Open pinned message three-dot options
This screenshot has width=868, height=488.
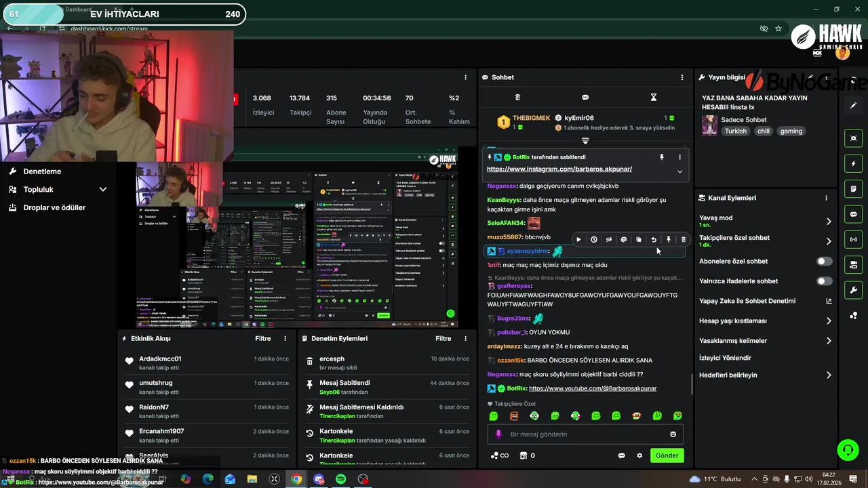pyautogui.click(x=679, y=157)
